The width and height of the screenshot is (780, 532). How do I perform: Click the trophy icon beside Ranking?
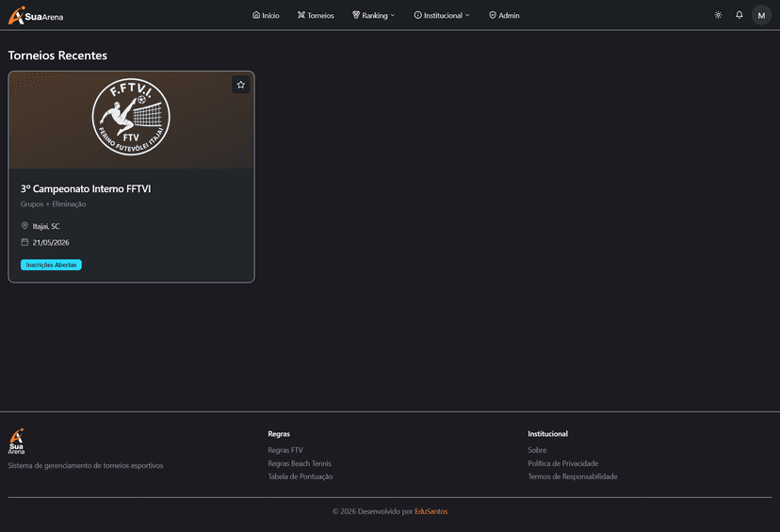point(356,15)
